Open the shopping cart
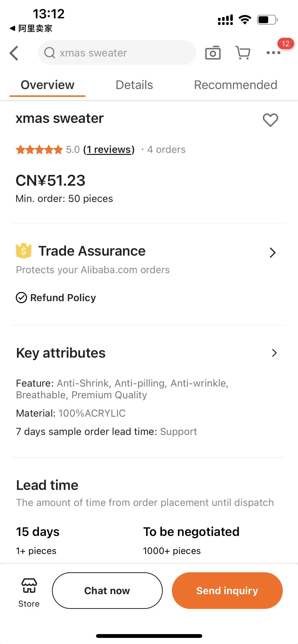Screen dimensions: 298x644 click(243, 53)
